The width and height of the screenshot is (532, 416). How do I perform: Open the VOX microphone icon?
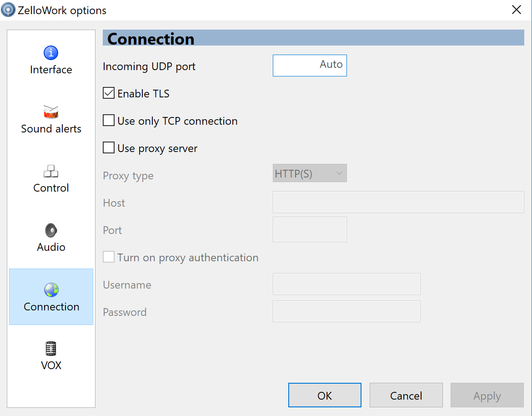tap(51, 349)
